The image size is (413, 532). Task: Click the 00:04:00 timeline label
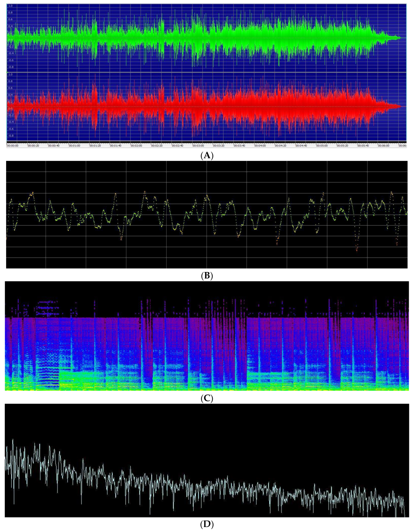[260, 146]
